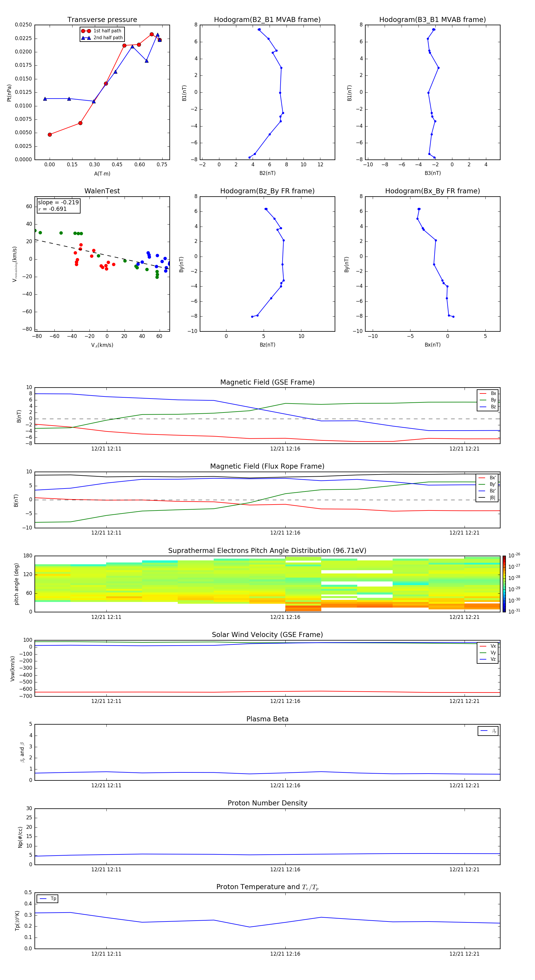Select 'Tp' legend in Proton Temperature plot
Screen dimensions: 535x980
[x=48, y=899]
